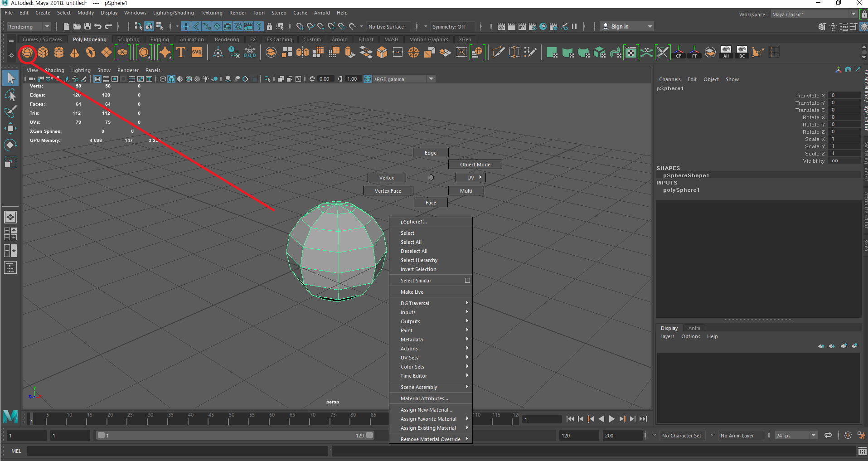Select Face in the marking menu
This screenshot has height=461, width=868.
[431, 203]
